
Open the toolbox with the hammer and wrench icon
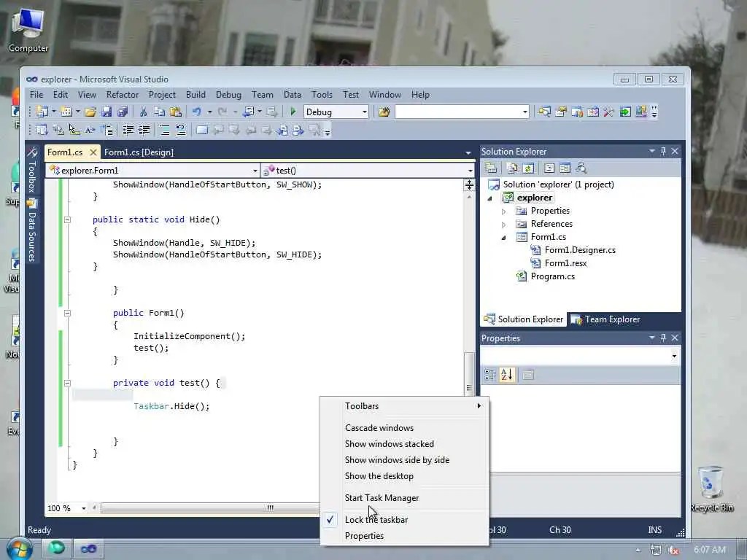pyautogui.click(x=608, y=112)
